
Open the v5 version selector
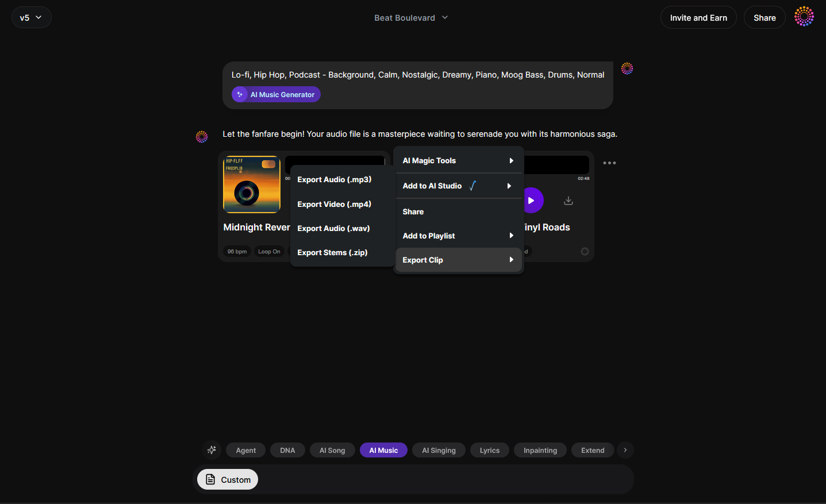(31, 17)
